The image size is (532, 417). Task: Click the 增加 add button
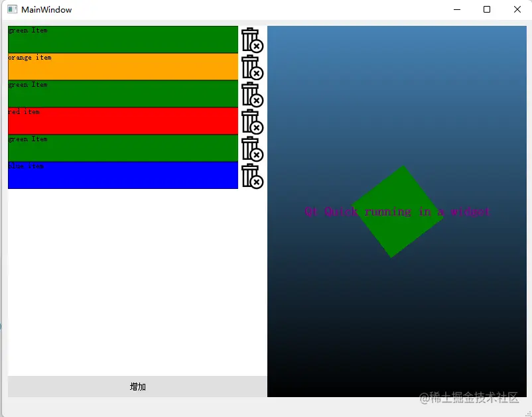[x=137, y=387]
